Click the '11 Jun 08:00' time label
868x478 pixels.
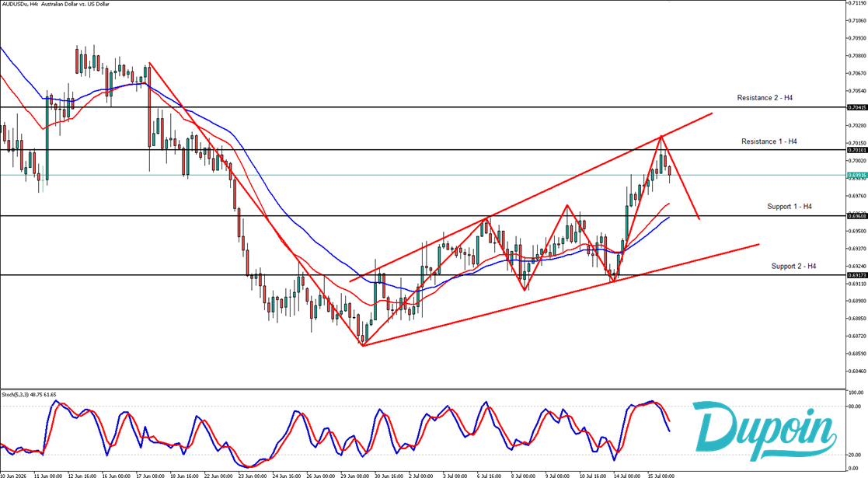[48, 475]
